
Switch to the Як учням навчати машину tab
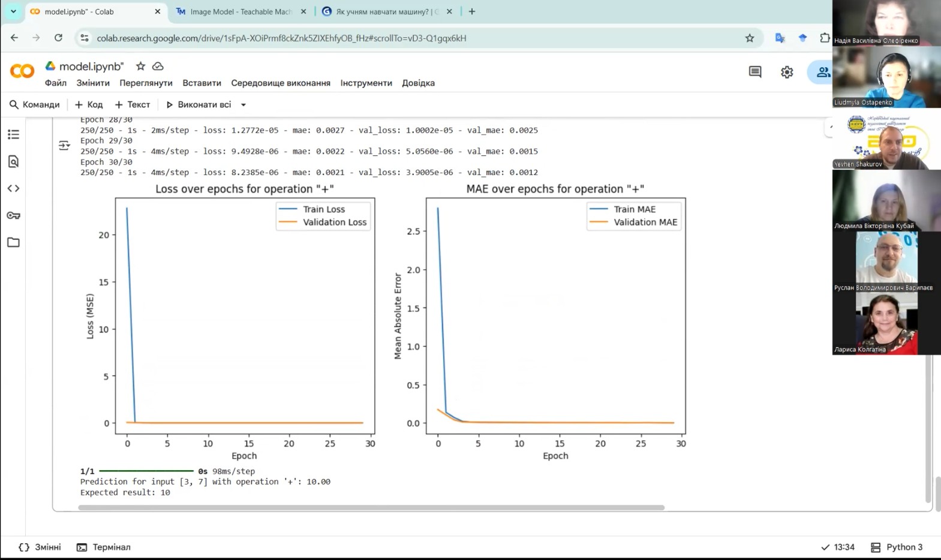[x=387, y=11]
